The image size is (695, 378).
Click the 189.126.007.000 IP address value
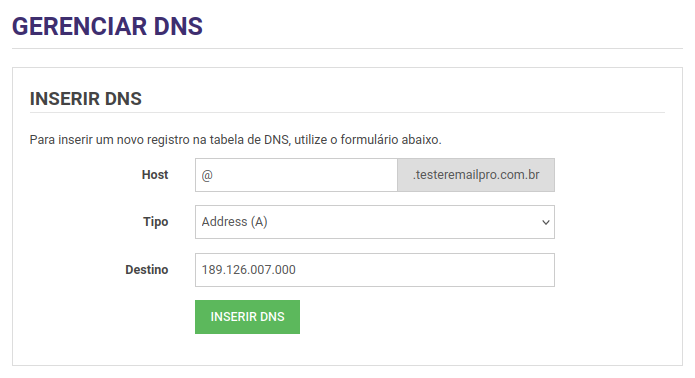(x=249, y=270)
